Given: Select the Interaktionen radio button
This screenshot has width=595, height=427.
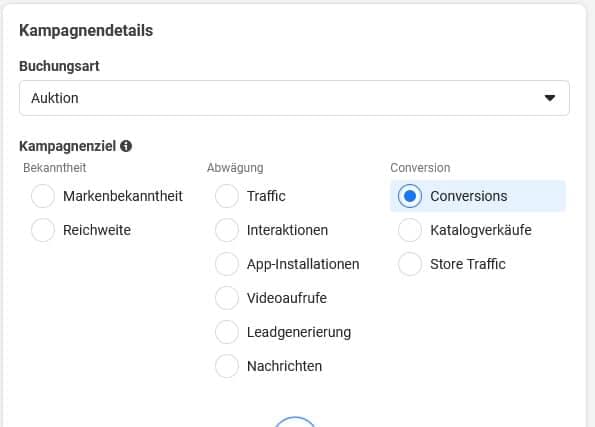Looking at the screenshot, I should (227, 230).
